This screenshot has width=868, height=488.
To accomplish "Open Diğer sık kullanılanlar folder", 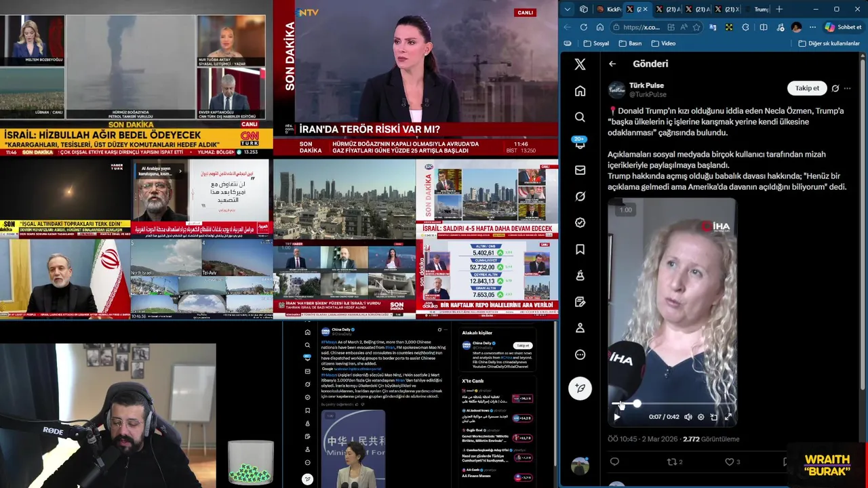I will [x=829, y=43].
